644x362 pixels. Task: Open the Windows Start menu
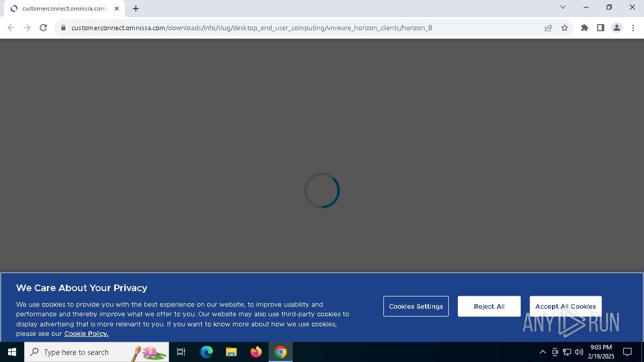pyautogui.click(x=12, y=352)
